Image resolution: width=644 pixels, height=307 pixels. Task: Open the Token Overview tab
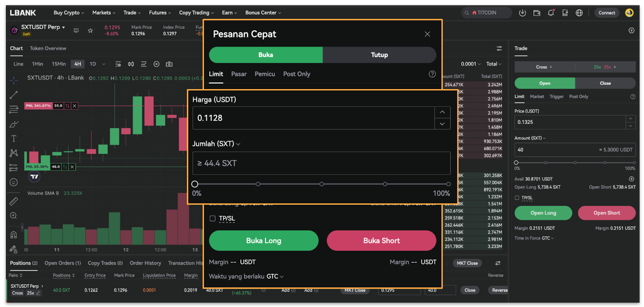(x=48, y=48)
